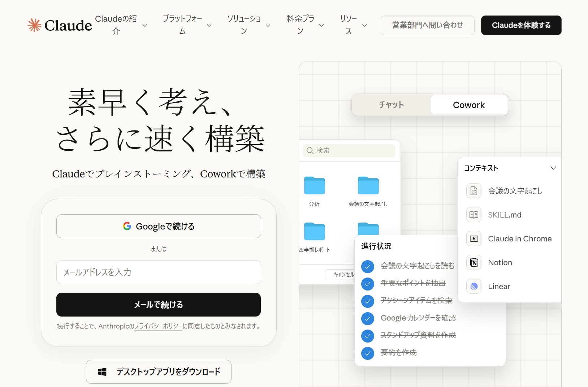Open the プライバシーポリシー link
588x387 pixels.
[158, 326]
